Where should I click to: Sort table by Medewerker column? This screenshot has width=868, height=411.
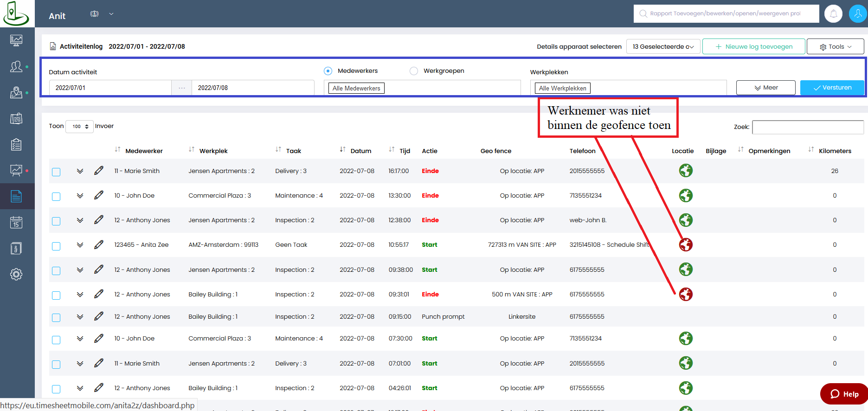coord(118,150)
